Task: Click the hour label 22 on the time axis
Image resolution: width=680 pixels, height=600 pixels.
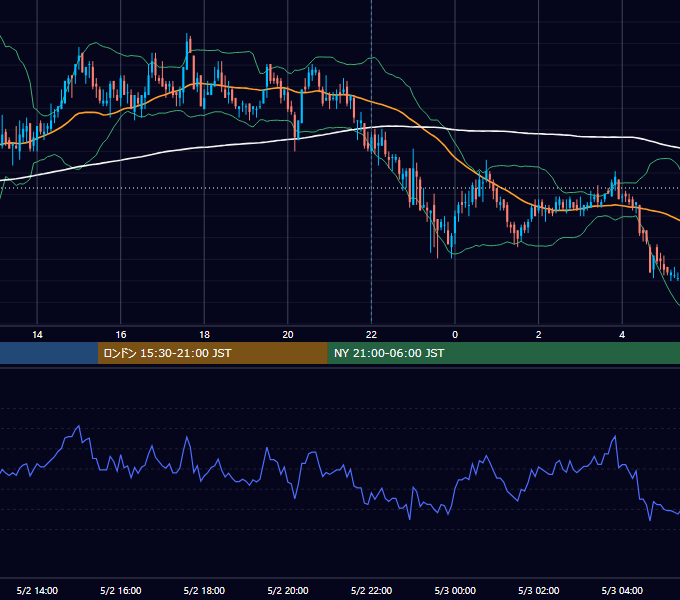Action: pos(371,335)
